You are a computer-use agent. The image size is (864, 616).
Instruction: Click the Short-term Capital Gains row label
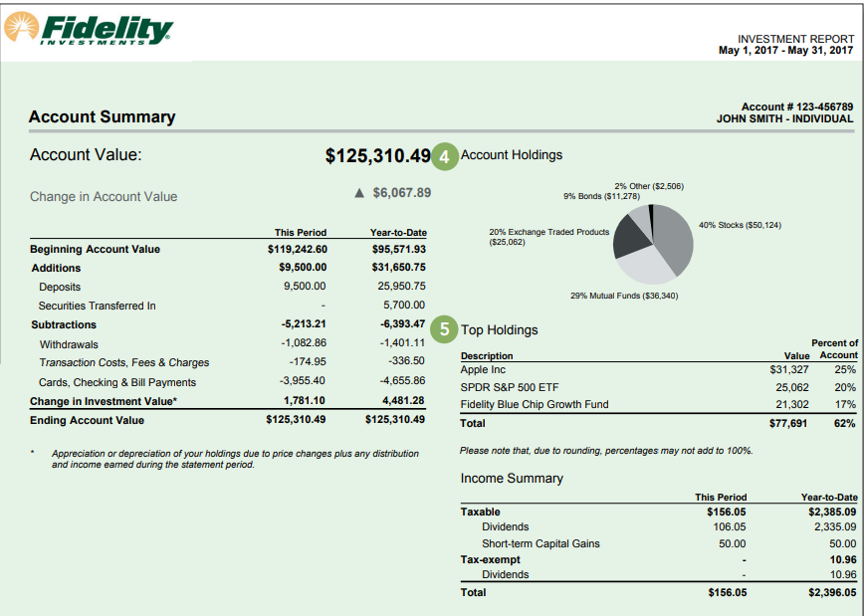point(540,543)
